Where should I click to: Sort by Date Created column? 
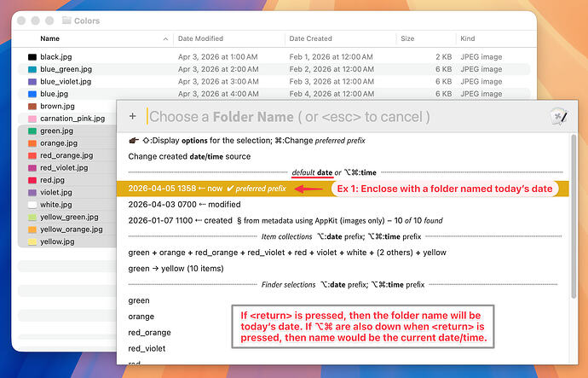(310, 38)
